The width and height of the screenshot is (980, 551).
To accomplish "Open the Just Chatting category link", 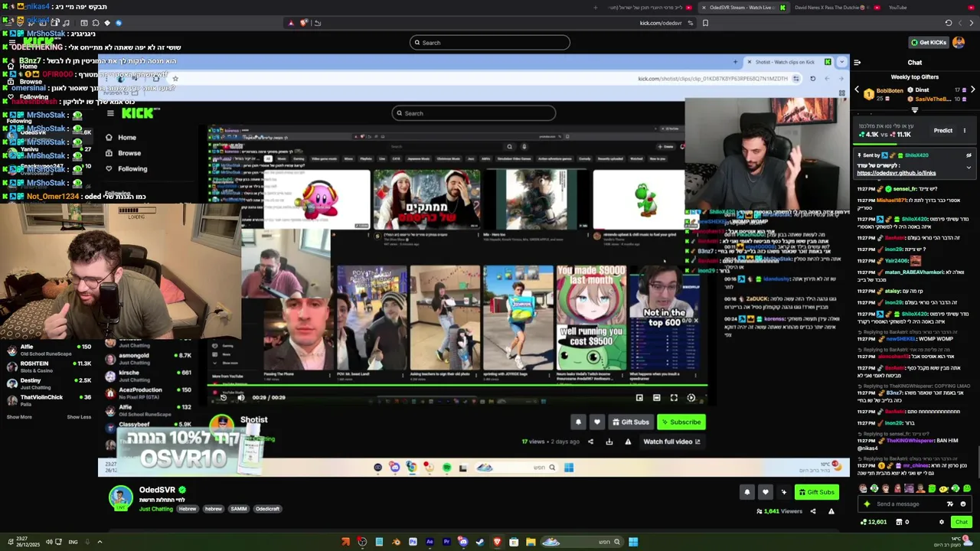I will click(156, 509).
